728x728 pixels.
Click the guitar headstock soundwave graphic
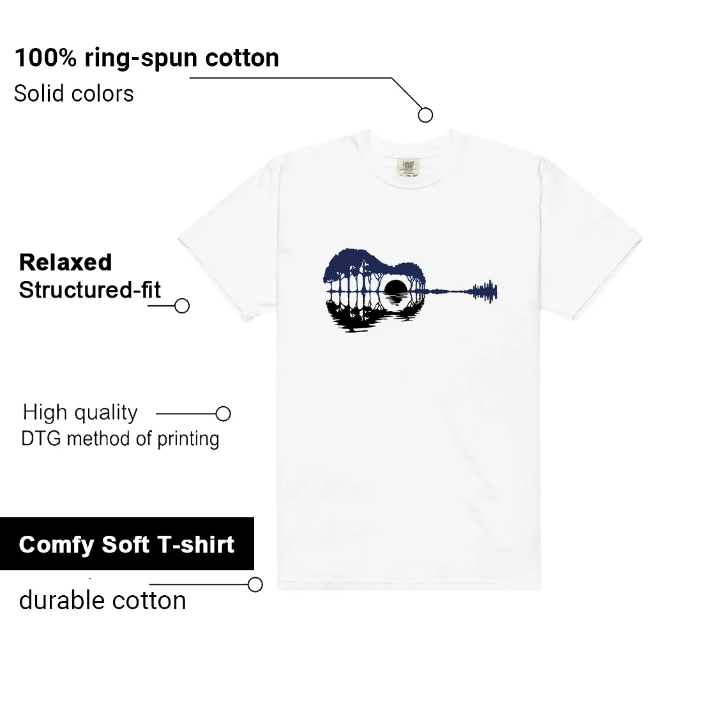(485, 292)
